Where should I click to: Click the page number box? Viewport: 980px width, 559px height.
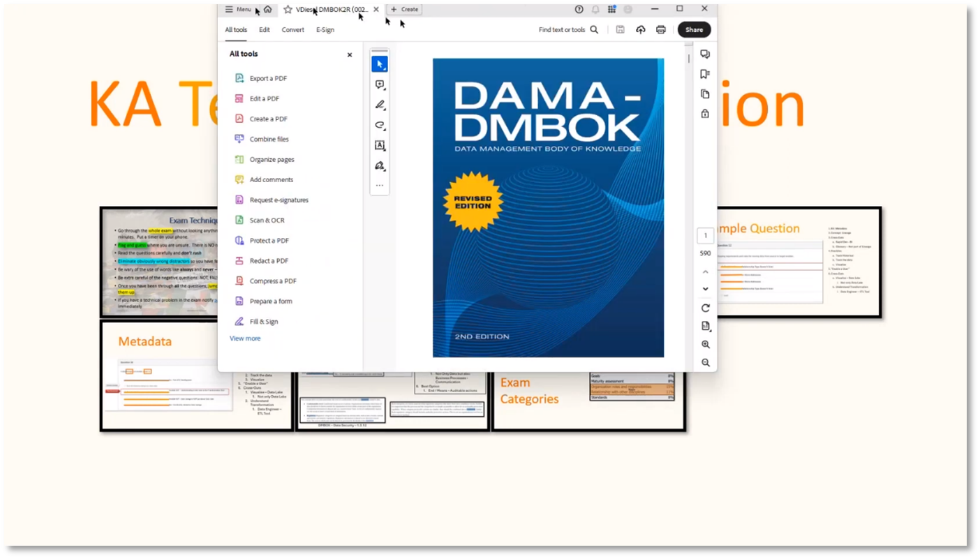coord(705,236)
